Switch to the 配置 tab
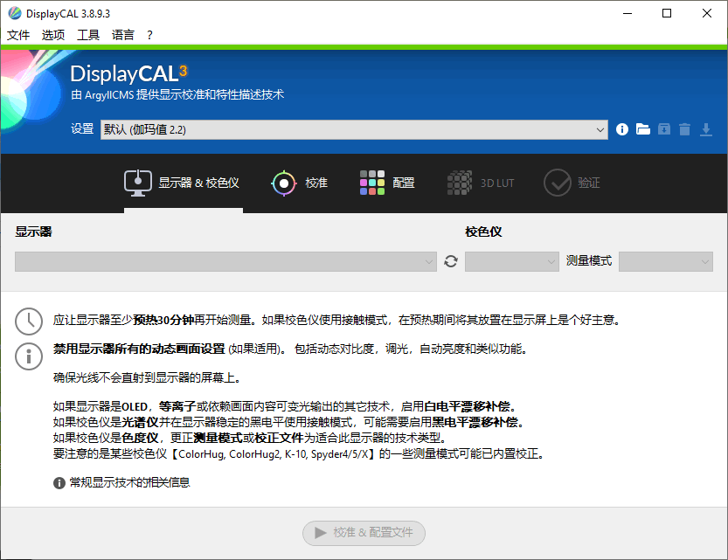 (x=388, y=183)
